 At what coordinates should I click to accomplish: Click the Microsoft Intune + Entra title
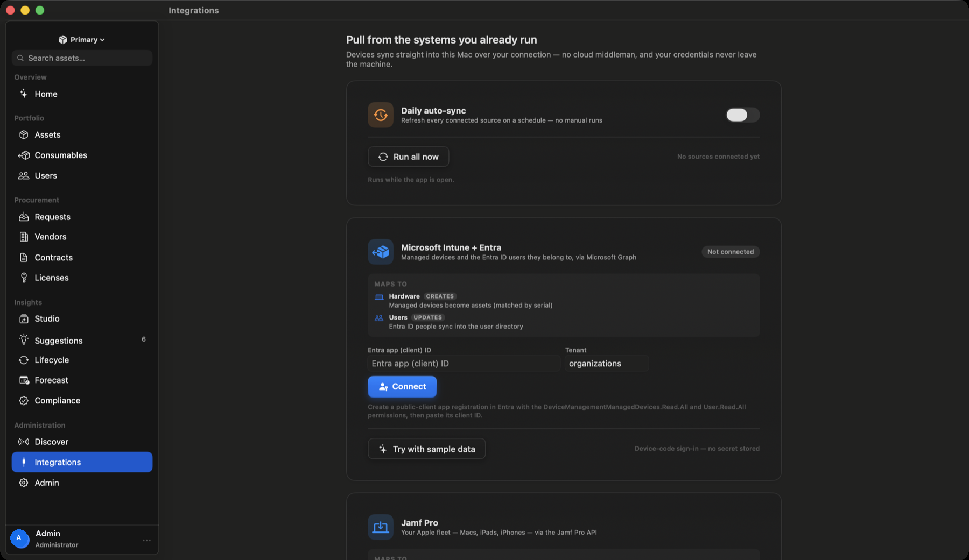click(x=451, y=247)
